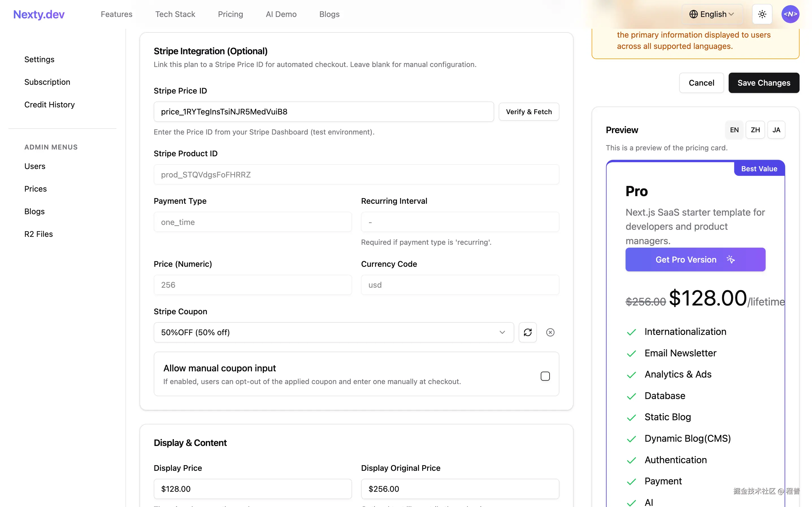Clear the selected Stripe coupon

click(550, 332)
